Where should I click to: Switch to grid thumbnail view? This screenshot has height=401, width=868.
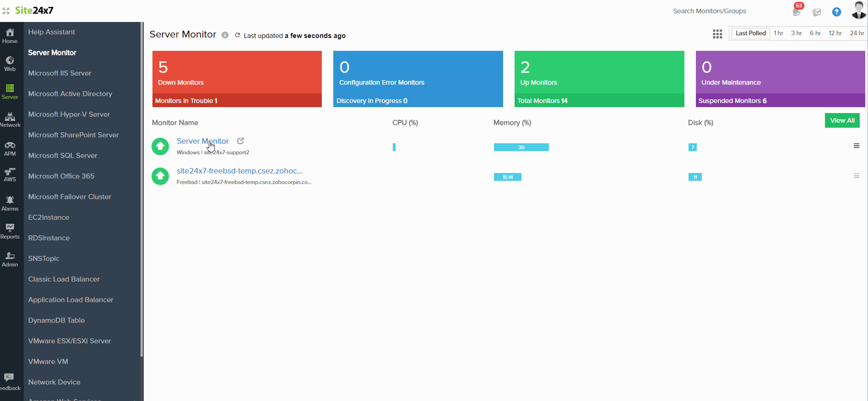pos(717,34)
